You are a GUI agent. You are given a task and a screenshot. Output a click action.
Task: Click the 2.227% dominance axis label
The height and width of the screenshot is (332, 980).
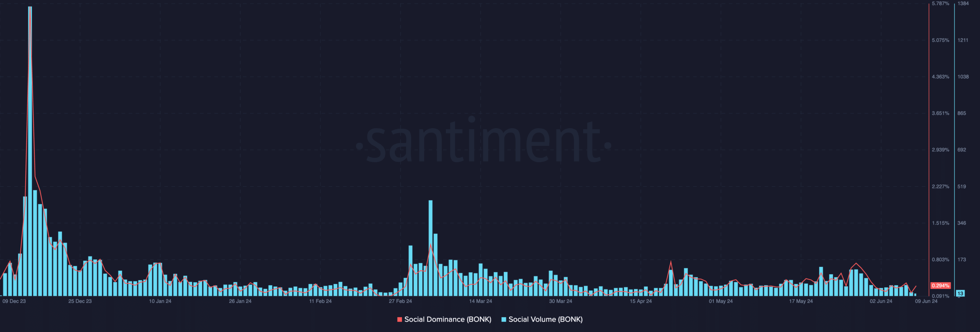click(x=941, y=186)
